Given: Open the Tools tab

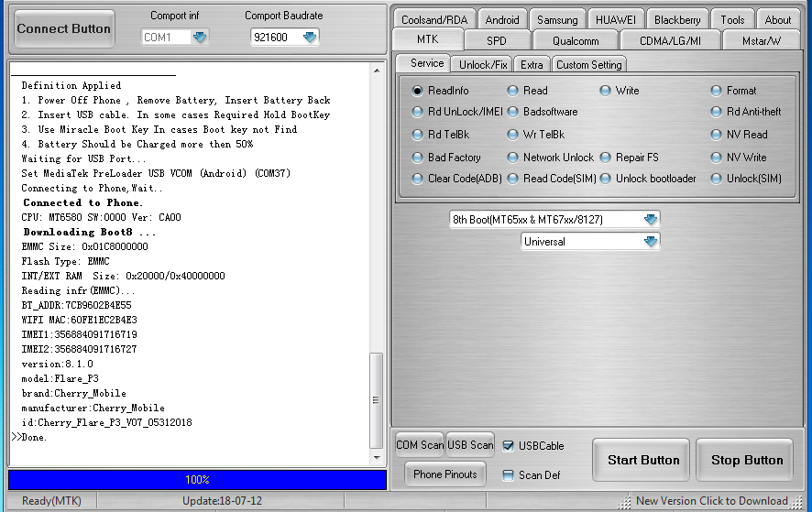Looking at the screenshot, I should click(x=732, y=19).
